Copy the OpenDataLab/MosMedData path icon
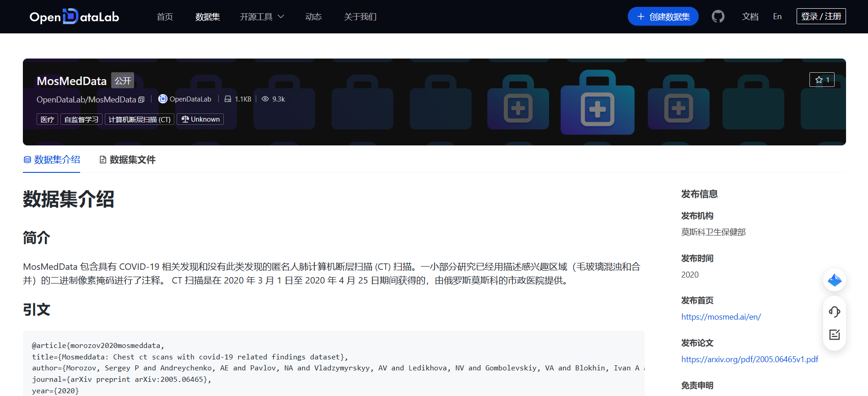Image resolution: width=868 pixels, height=396 pixels. coord(141,100)
